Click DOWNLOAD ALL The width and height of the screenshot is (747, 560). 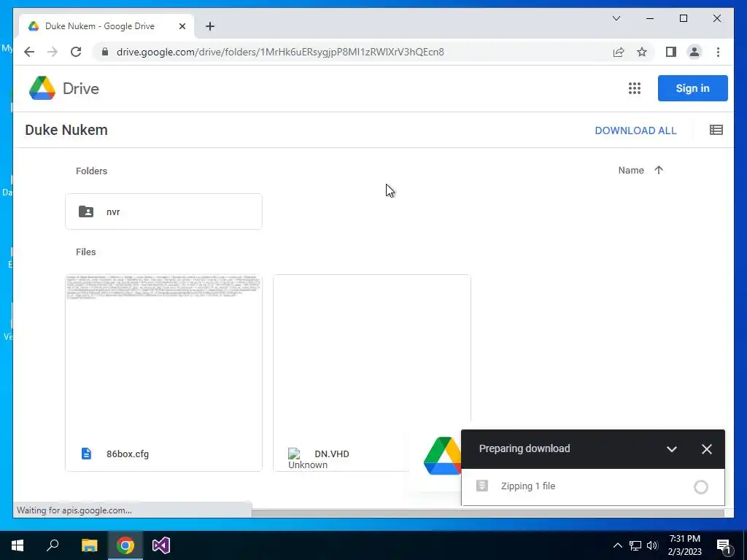tap(635, 131)
